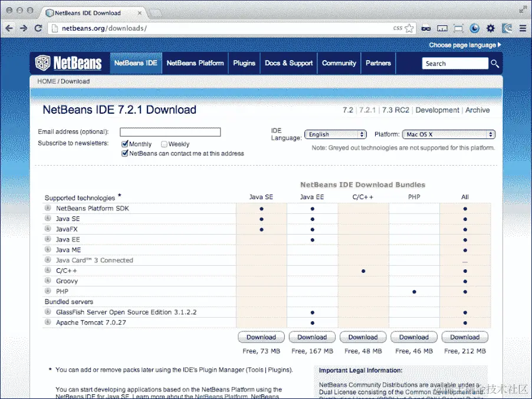This screenshot has height=399, width=532.
Task: Close the NetBeans IDE Download tab
Action: click(x=139, y=13)
